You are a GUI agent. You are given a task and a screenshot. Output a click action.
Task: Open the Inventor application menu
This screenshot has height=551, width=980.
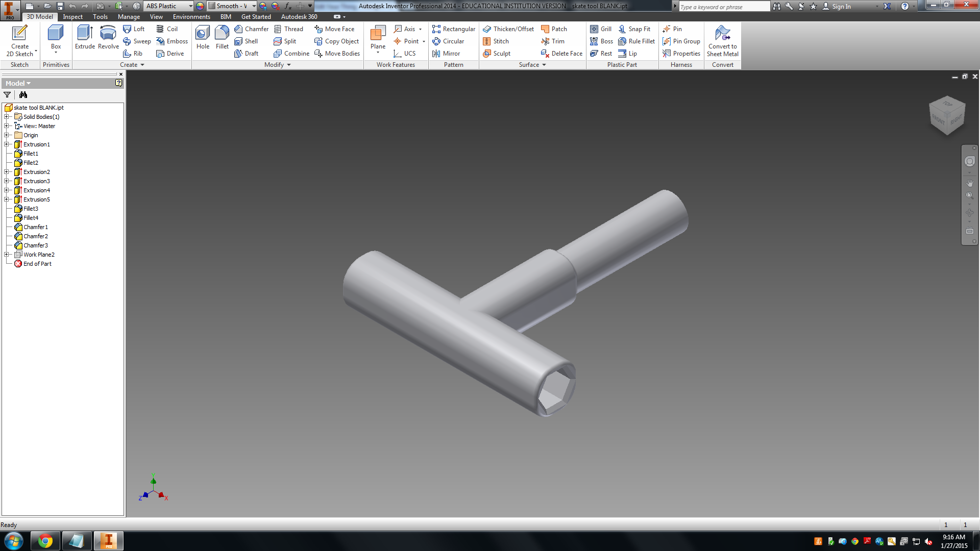coord(10,10)
